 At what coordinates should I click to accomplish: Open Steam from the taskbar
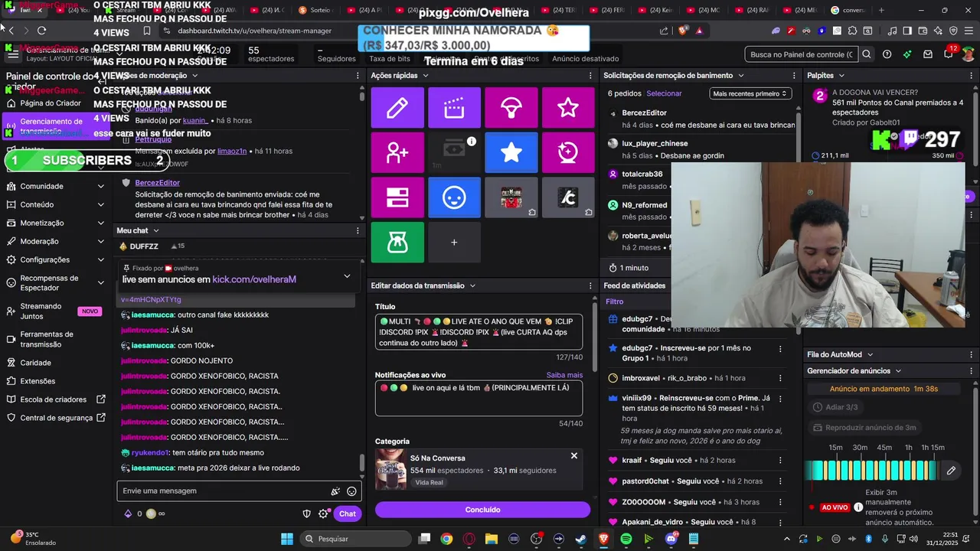pyautogui.click(x=581, y=539)
